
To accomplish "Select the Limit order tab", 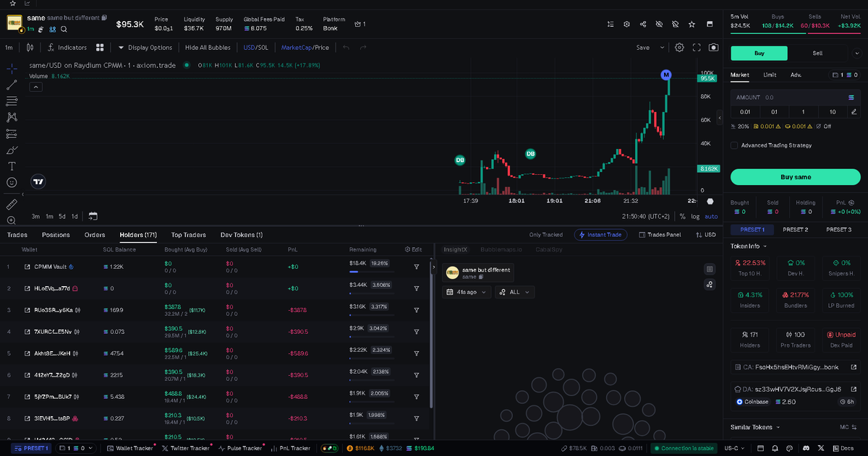I will (770, 74).
